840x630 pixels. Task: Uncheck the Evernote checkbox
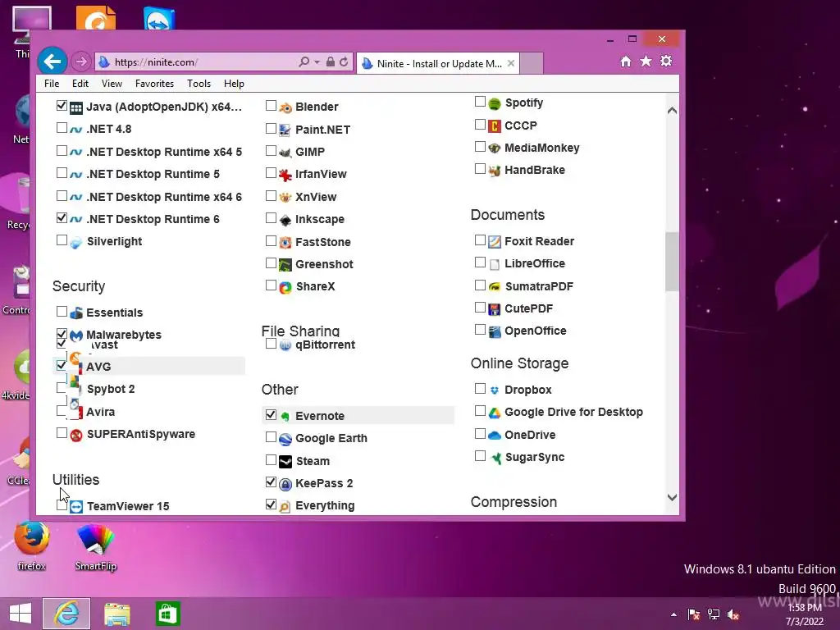tap(271, 414)
